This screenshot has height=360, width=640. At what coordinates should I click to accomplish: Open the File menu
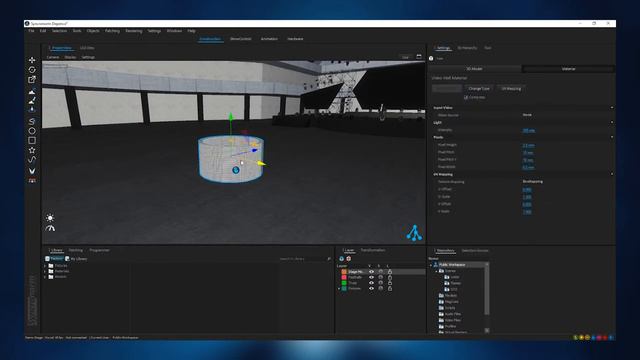pos(31,31)
